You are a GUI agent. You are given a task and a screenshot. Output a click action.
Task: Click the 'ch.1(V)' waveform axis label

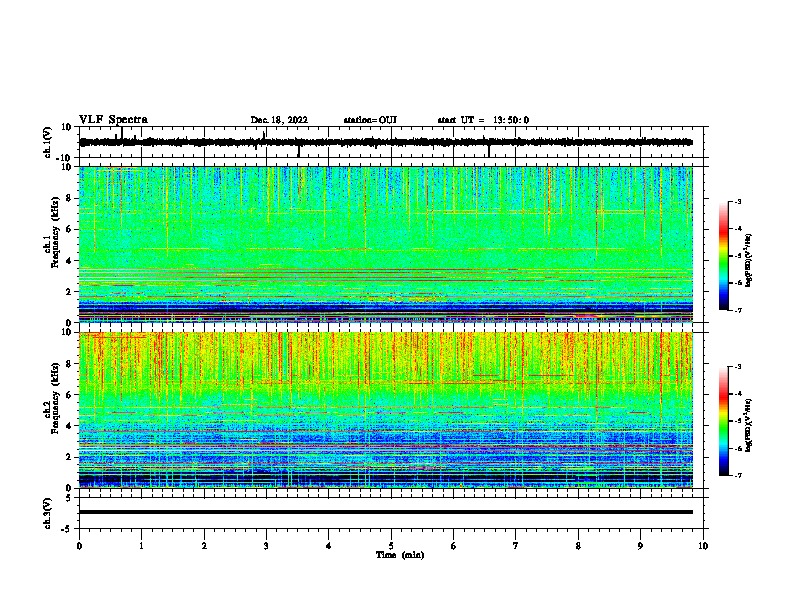pos(48,142)
